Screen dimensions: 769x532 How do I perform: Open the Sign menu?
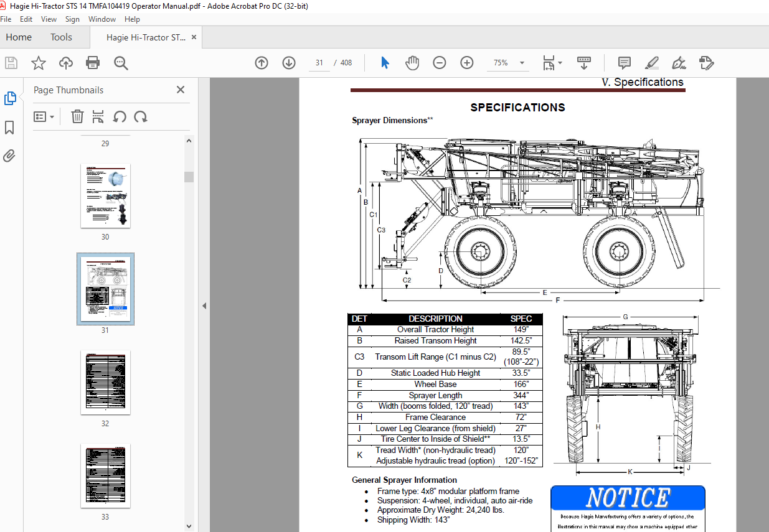coord(73,19)
